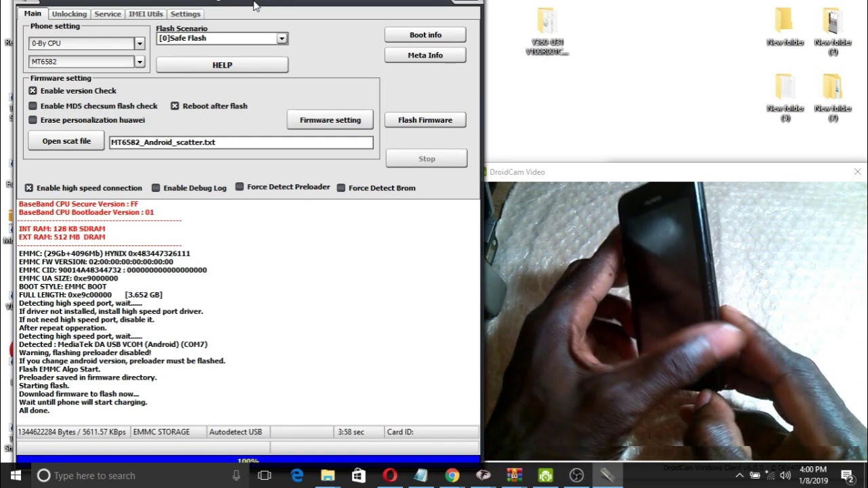Screen dimensions: 868x488
Task: Expand the MT6582 CPU model dropdown
Action: pos(140,62)
